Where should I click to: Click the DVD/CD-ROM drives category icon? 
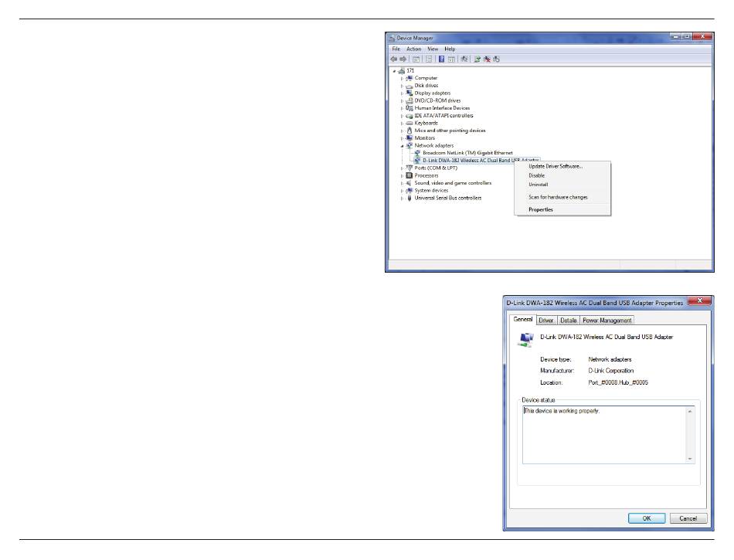[x=409, y=100]
